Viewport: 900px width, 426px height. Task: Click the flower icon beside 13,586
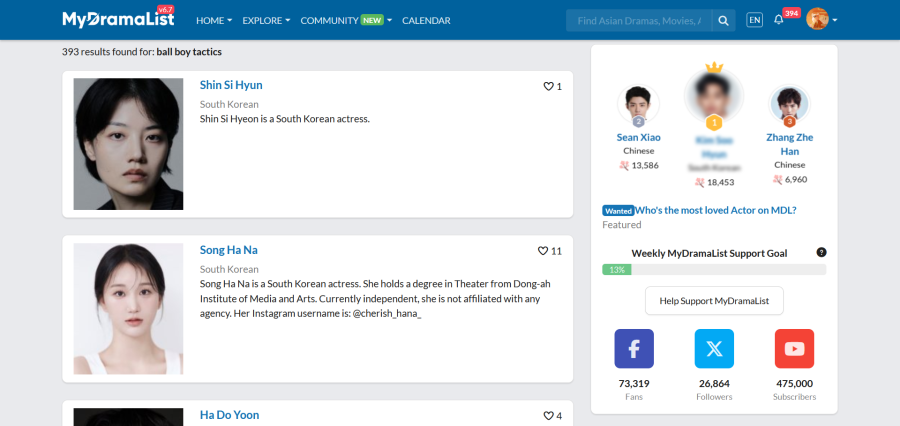point(624,165)
